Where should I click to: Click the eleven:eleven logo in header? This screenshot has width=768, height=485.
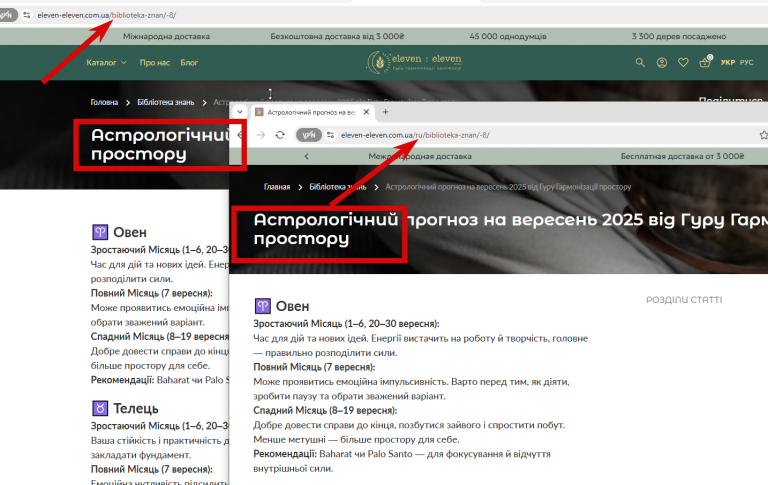414,63
